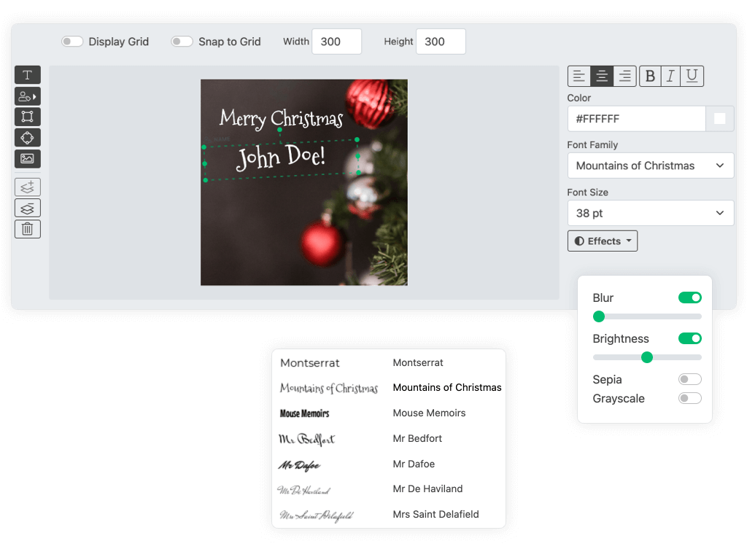Click the delete trash can icon

click(x=28, y=229)
